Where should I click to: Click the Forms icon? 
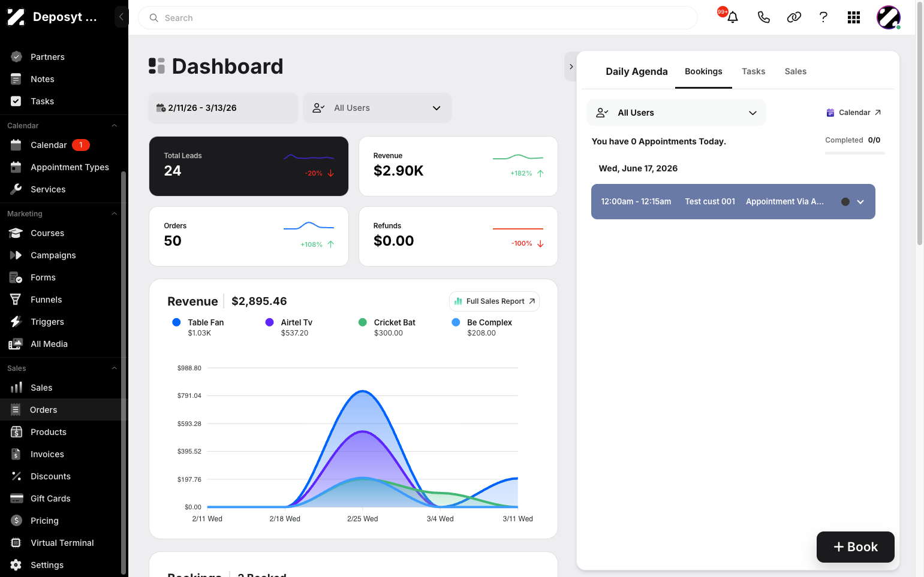coord(16,277)
